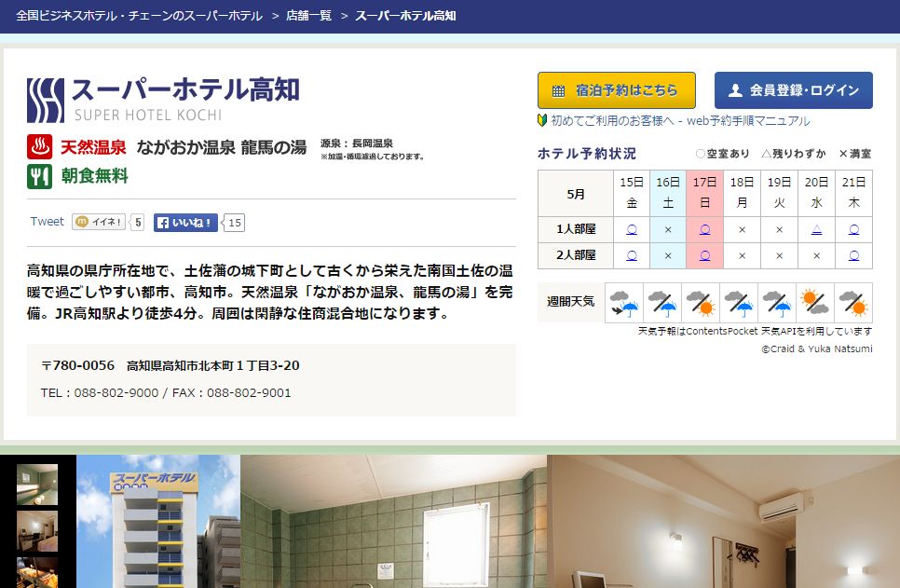Click the 会員登録・ログイン button
Viewport: 900px width, 588px height.
pos(793,90)
